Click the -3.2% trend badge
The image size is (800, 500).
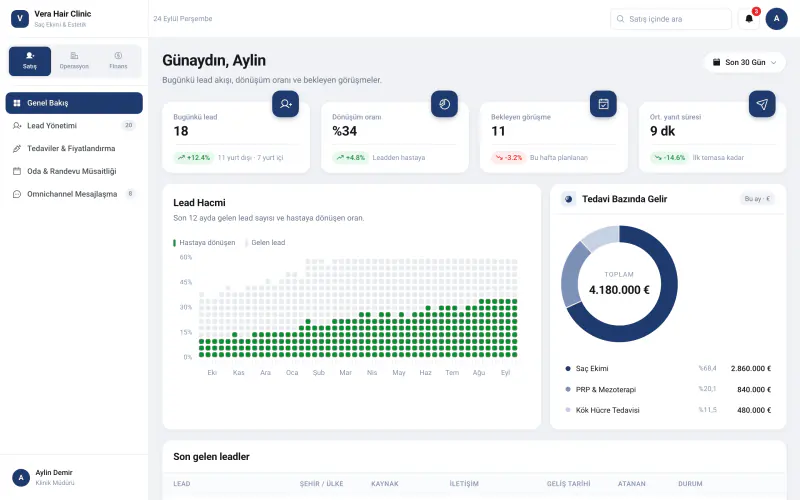tap(509, 158)
